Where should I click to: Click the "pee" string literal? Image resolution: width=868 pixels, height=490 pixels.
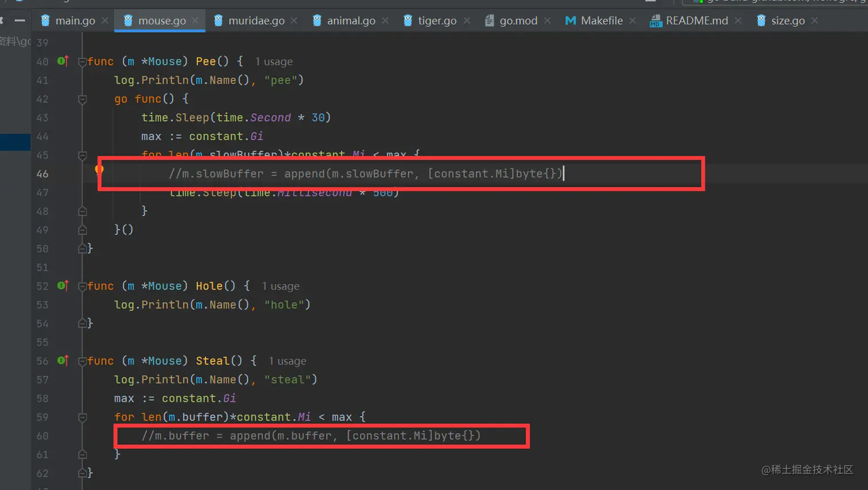click(x=281, y=80)
